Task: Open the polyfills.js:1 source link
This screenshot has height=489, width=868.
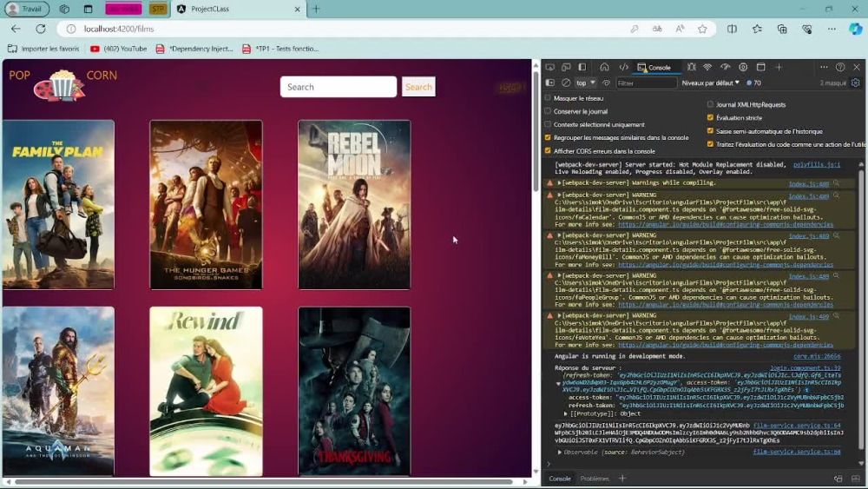Action: tap(817, 164)
